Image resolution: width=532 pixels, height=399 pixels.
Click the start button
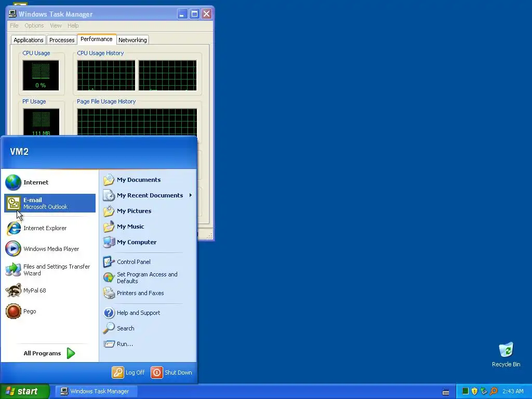point(25,391)
